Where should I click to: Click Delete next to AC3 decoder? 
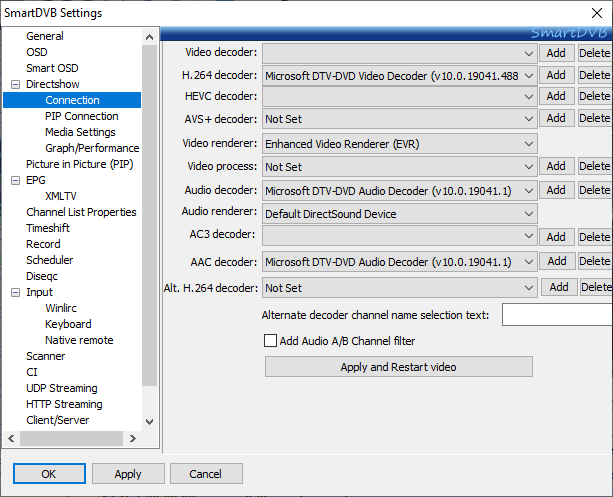595,237
